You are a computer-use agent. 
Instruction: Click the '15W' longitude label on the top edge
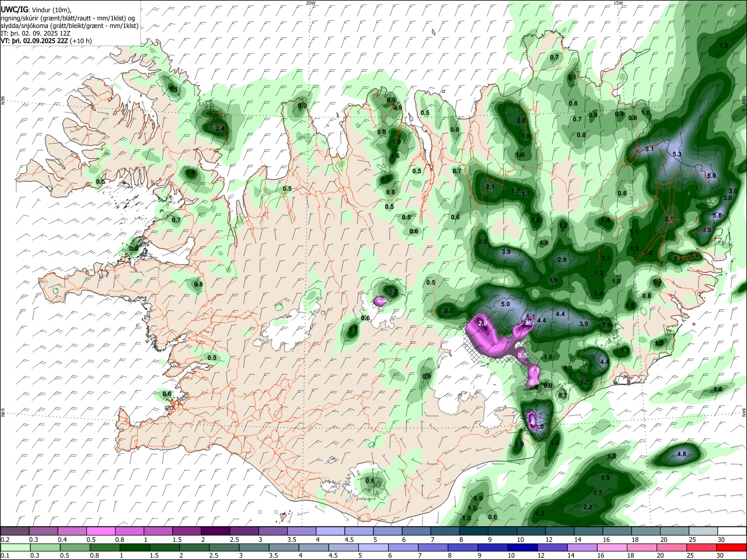click(x=618, y=3)
